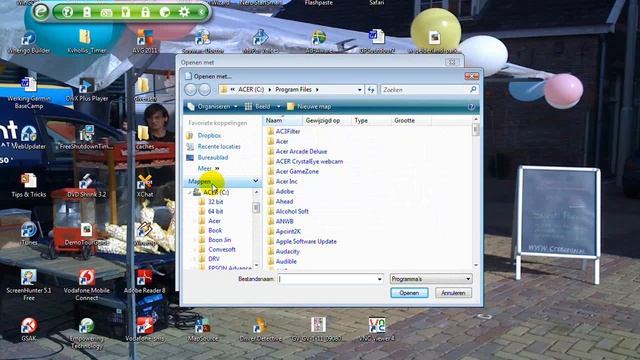The width and height of the screenshot is (640, 360).
Task: Open the Bestandsnaam dropdown arrow
Action: click(380, 279)
